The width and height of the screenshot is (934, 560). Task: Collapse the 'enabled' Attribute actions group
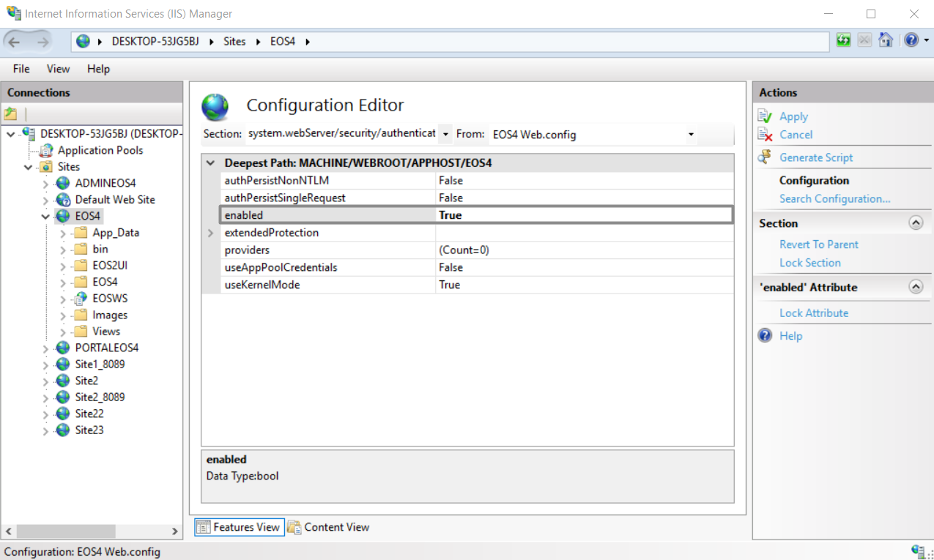click(x=916, y=287)
